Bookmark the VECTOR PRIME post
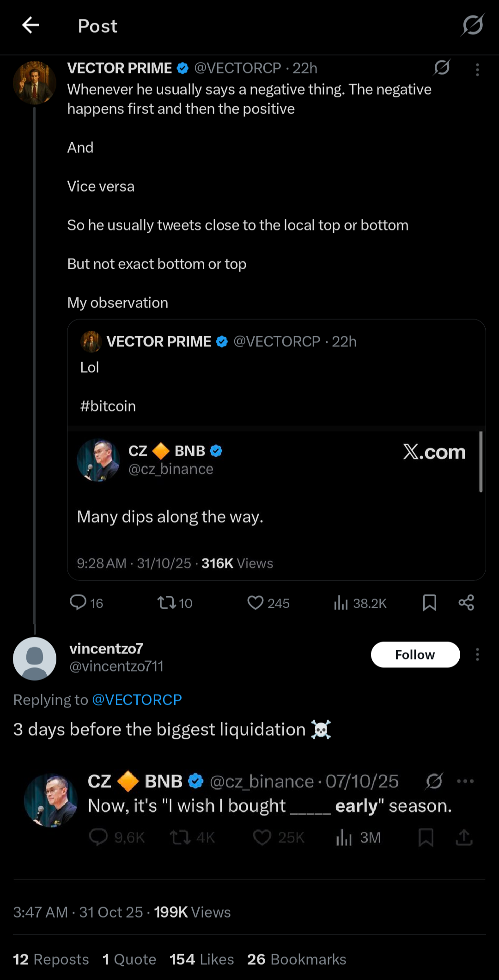This screenshot has width=499, height=980. click(x=429, y=602)
